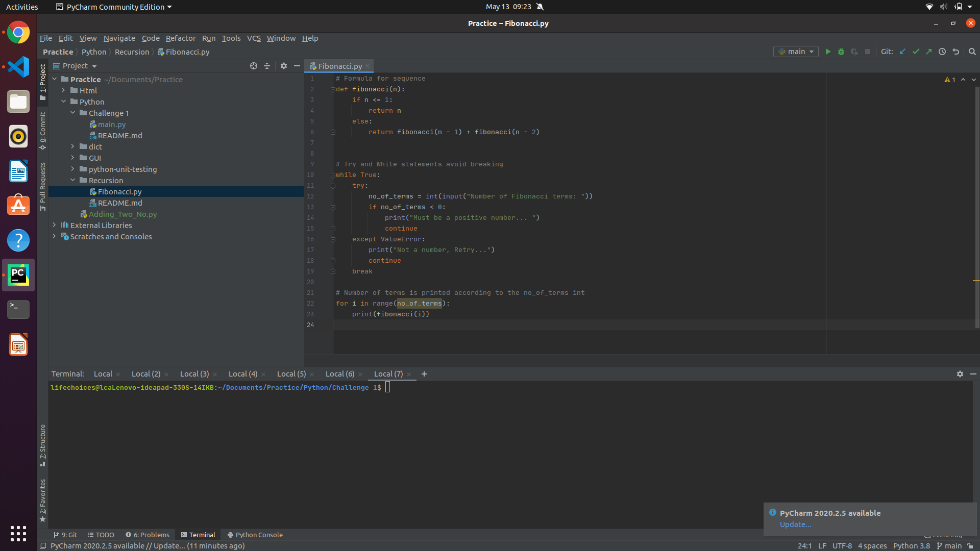This screenshot has width=980, height=551.
Task: Add new terminal tab with plus icon
Action: [x=424, y=374]
